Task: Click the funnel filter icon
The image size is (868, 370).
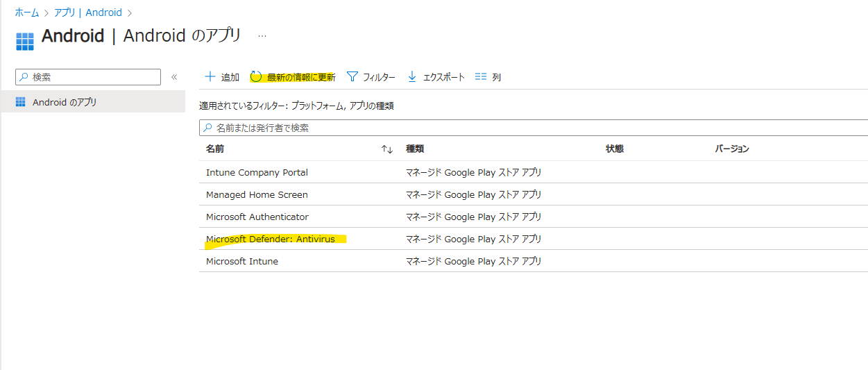Action: [352, 77]
